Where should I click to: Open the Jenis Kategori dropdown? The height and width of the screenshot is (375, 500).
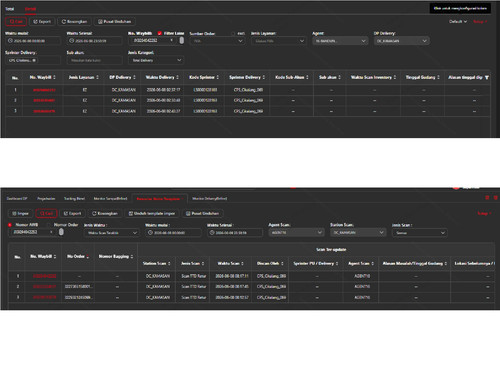tap(156, 60)
